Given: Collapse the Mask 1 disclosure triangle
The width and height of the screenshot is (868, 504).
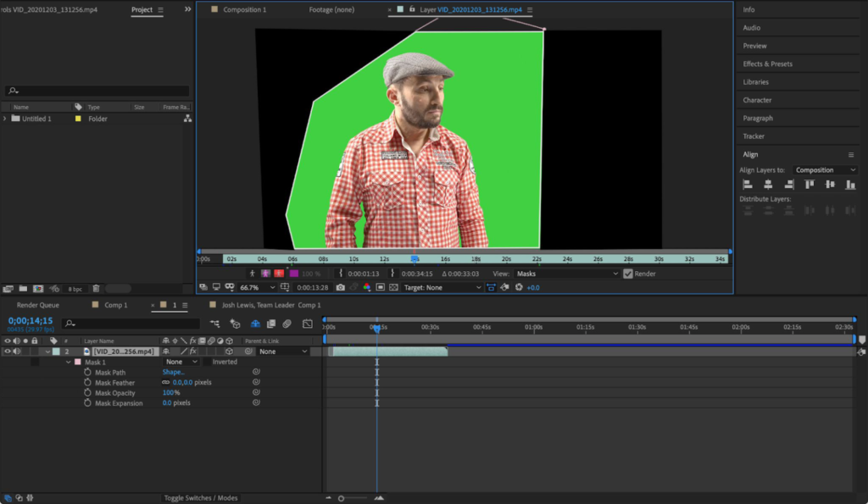Looking at the screenshot, I should (68, 362).
